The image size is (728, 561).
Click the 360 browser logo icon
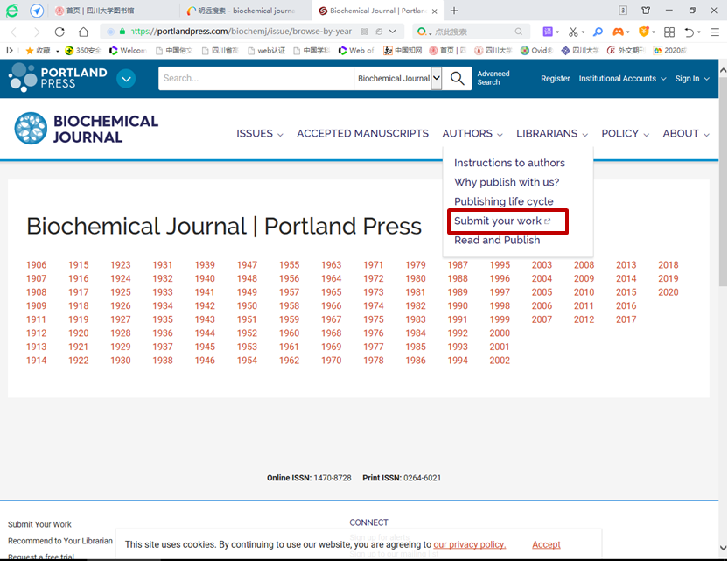11,11
